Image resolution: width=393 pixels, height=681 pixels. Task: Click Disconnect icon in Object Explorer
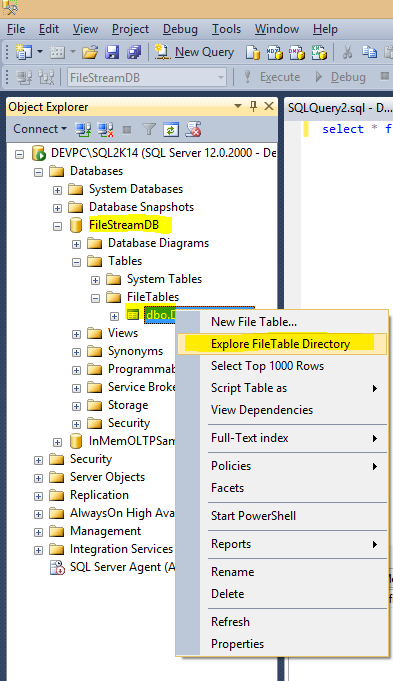(x=105, y=129)
